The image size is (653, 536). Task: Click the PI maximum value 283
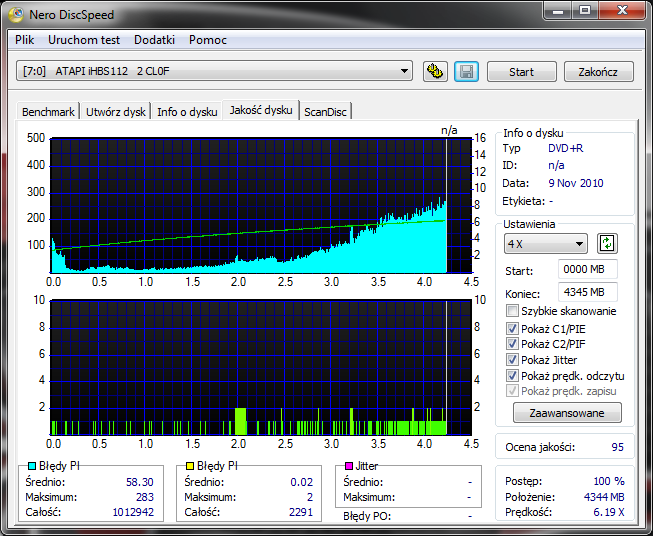click(x=145, y=497)
